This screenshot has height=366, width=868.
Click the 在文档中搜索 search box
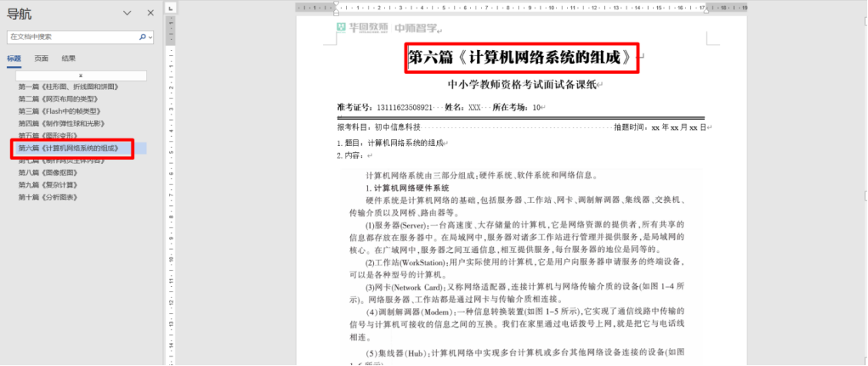tap(72, 37)
